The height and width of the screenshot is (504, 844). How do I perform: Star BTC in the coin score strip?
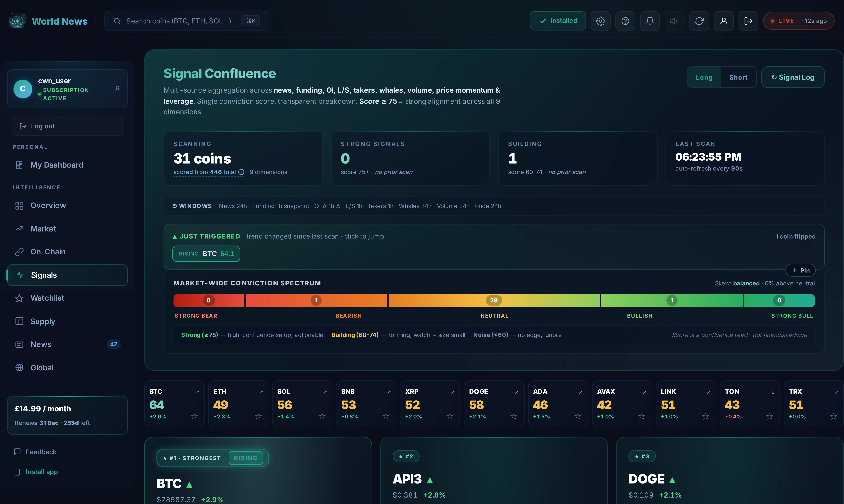(x=194, y=416)
